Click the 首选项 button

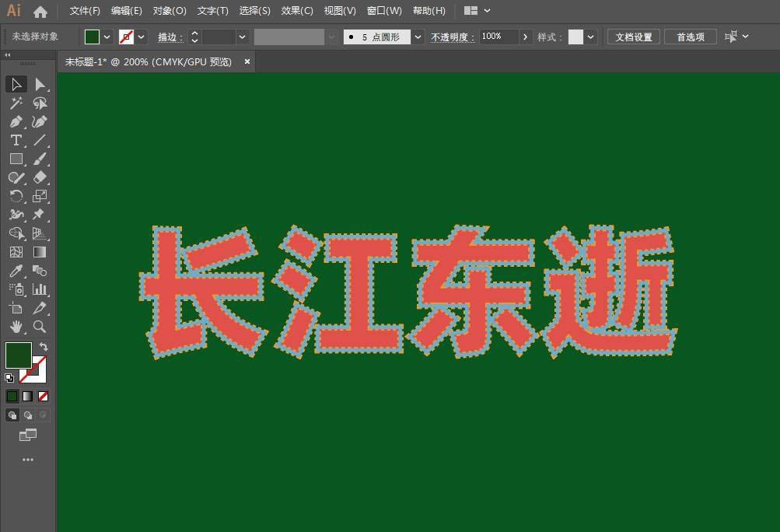pyautogui.click(x=691, y=37)
